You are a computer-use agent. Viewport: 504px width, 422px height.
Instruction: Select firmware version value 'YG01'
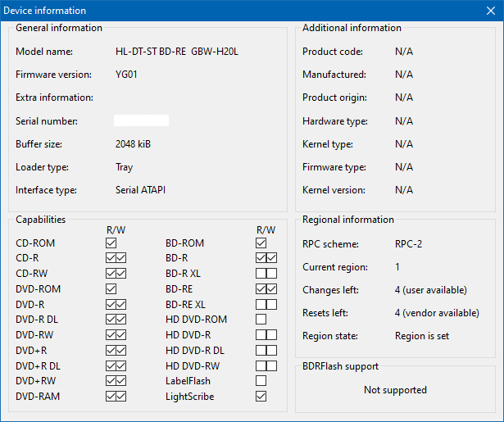126,75
